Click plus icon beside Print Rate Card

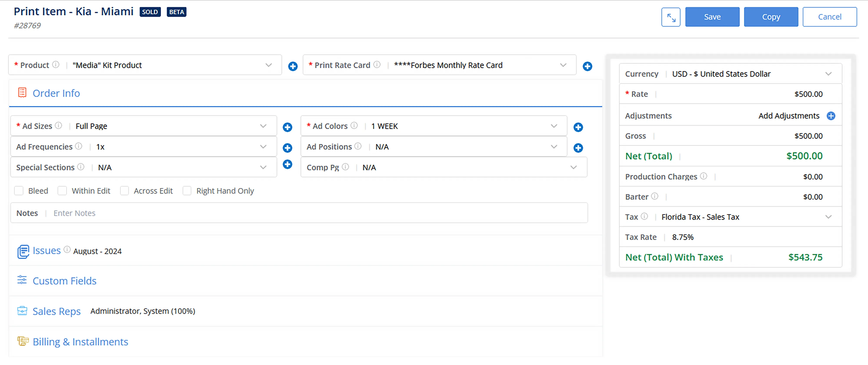pyautogui.click(x=587, y=66)
